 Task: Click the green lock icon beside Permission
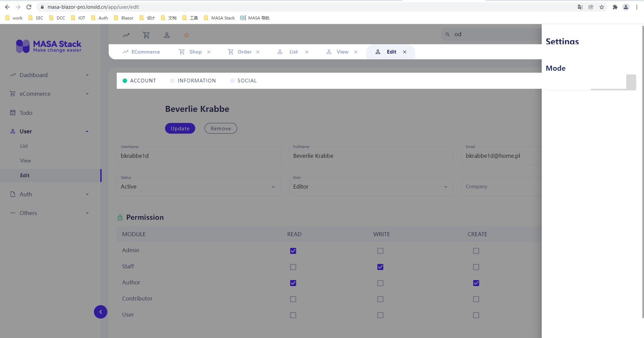120,217
